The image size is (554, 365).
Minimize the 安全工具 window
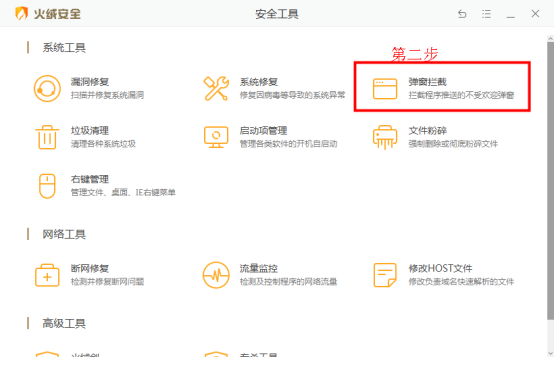(511, 17)
